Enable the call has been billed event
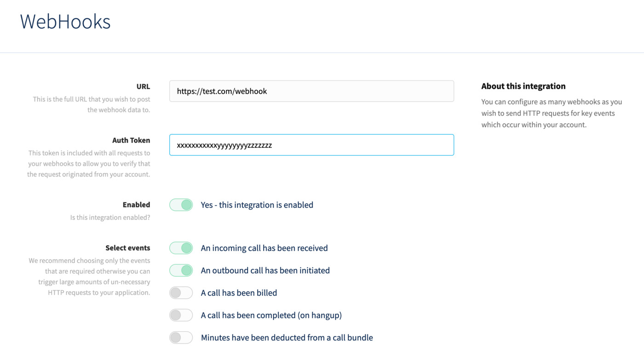This screenshot has height=361, width=644. tap(181, 292)
